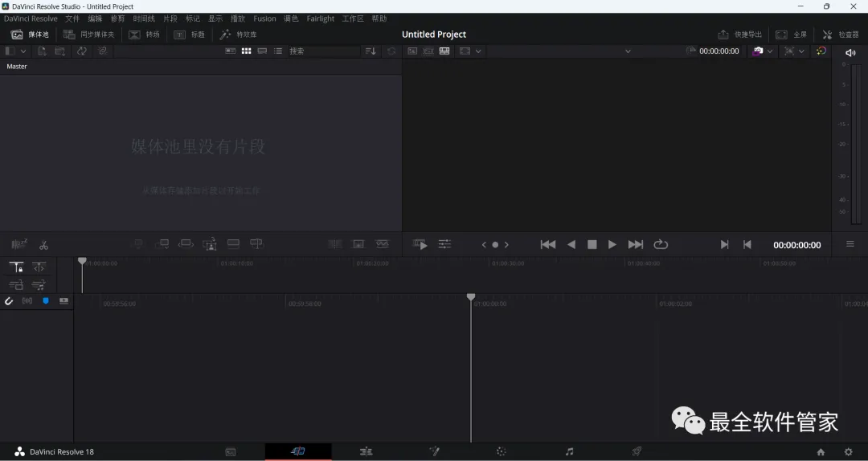
Task: Select source tape viewer mode
Action: 428,51
